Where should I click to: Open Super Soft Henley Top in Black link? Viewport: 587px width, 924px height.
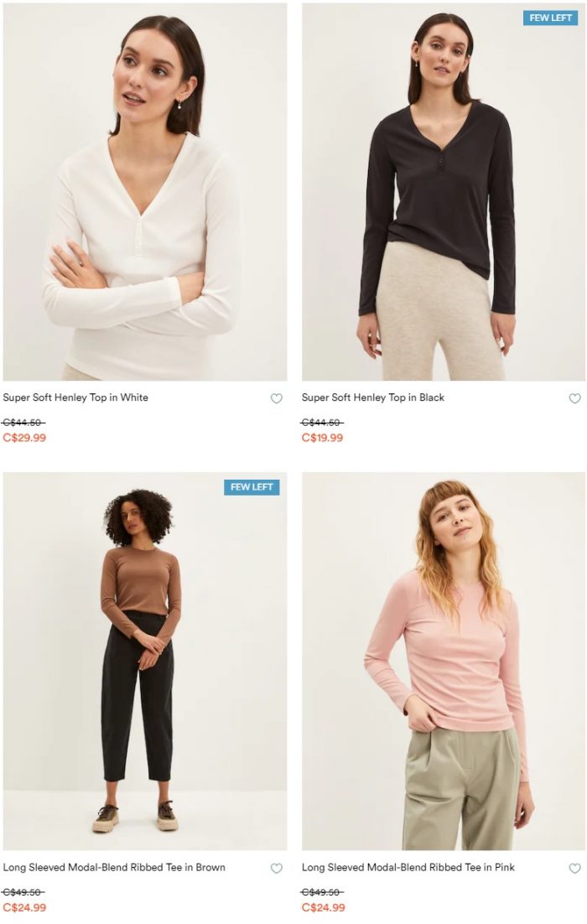(x=373, y=397)
